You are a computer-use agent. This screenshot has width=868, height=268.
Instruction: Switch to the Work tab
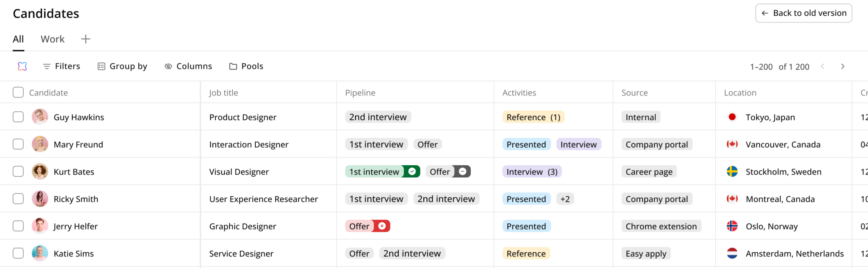tap(53, 39)
